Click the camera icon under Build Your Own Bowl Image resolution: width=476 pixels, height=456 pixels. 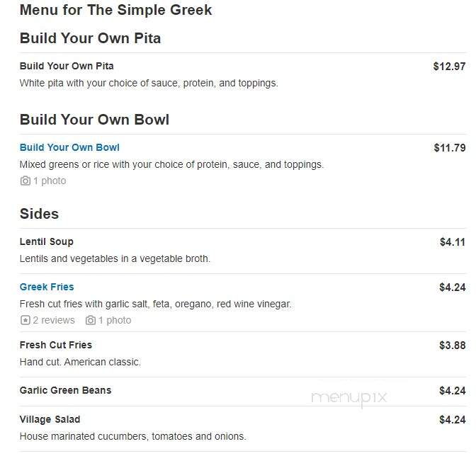pyautogui.click(x=25, y=181)
